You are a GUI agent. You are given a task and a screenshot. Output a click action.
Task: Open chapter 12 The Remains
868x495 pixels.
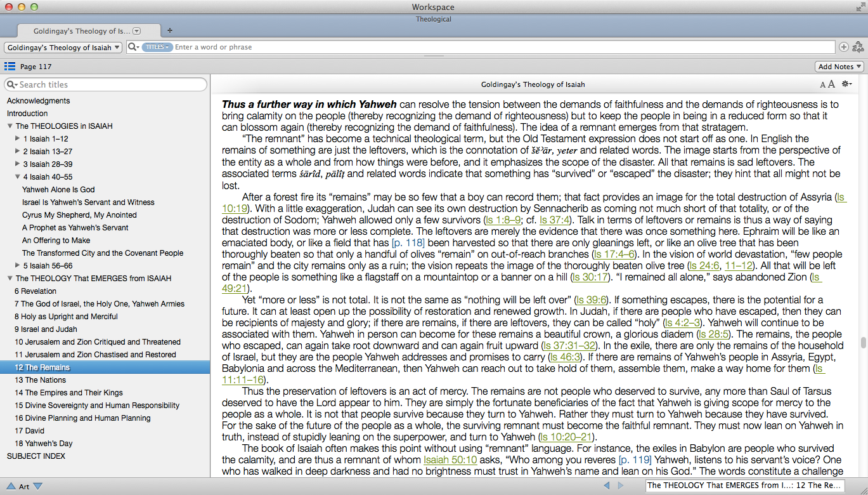(42, 367)
